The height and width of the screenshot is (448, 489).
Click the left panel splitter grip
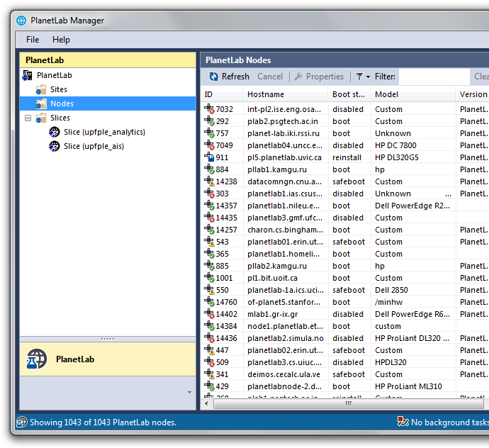click(x=108, y=339)
